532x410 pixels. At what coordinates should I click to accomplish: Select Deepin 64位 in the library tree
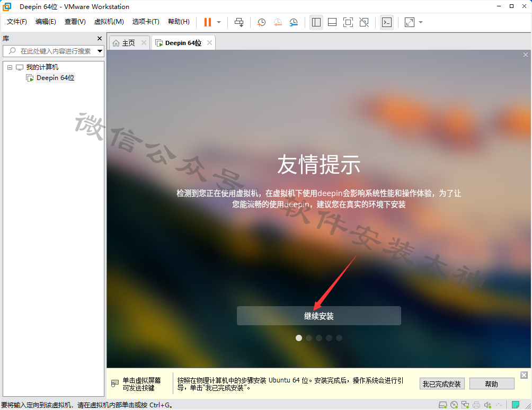click(x=55, y=78)
